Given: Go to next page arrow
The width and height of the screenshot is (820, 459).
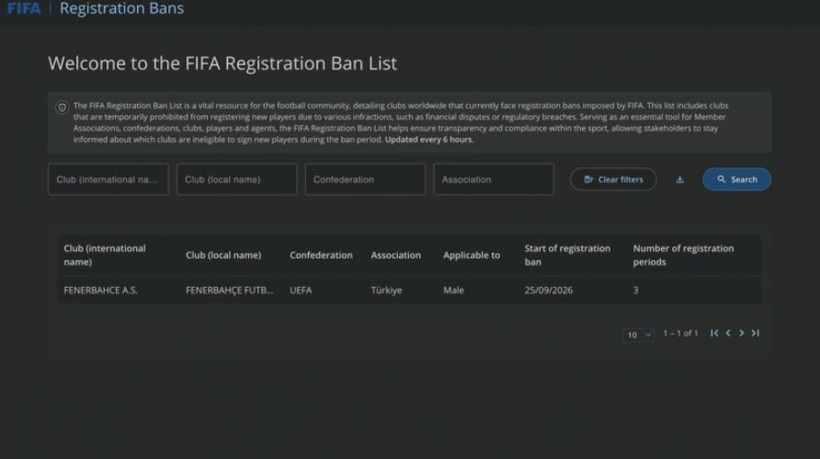Looking at the screenshot, I should coord(742,333).
